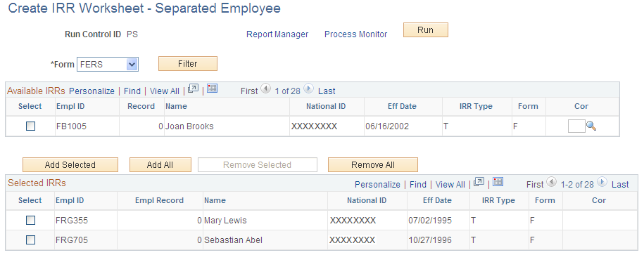Click the Filter button
The width and height of the screenshot is (644, 255).
[x=188, y=63]
